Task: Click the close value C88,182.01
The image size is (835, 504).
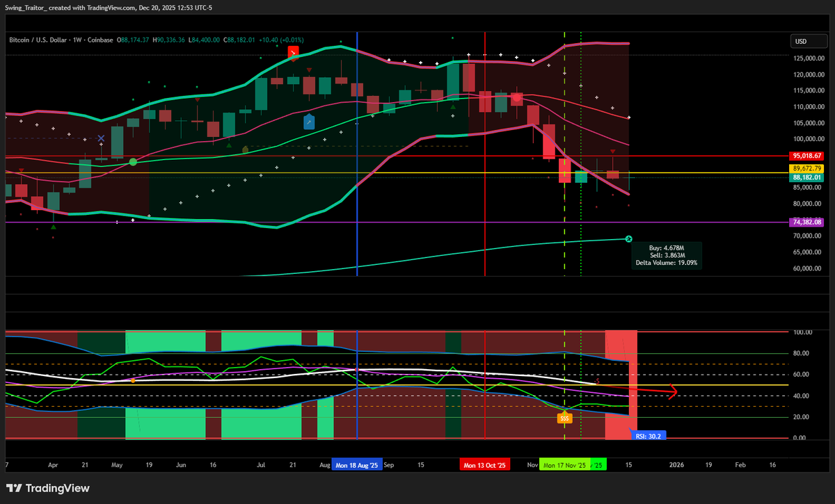Action: coord(239,40)
